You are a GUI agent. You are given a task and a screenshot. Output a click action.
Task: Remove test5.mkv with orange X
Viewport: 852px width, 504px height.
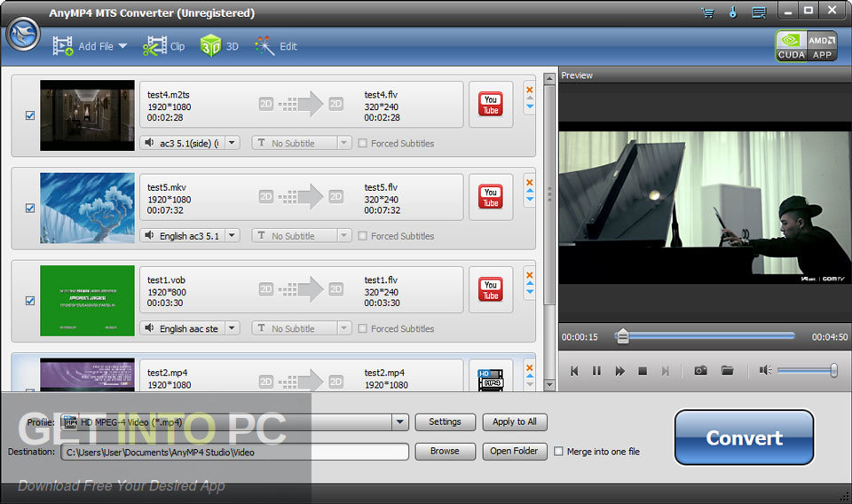[530, 183]
